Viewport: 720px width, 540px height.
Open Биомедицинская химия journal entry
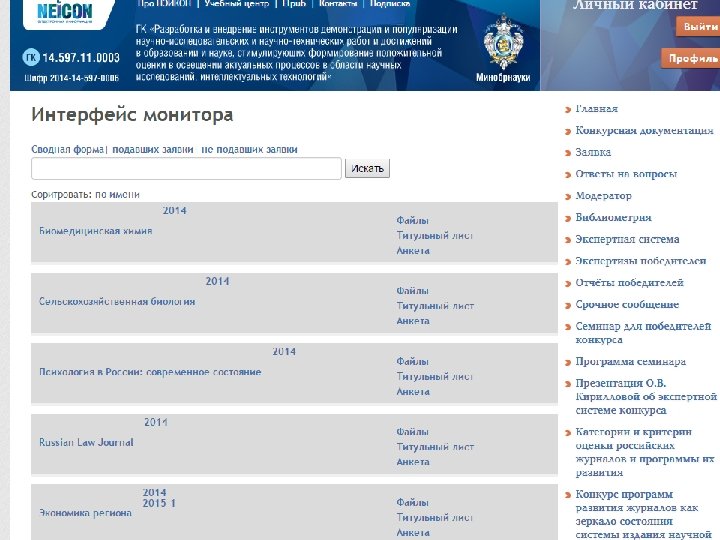click(x=96, y=231)
